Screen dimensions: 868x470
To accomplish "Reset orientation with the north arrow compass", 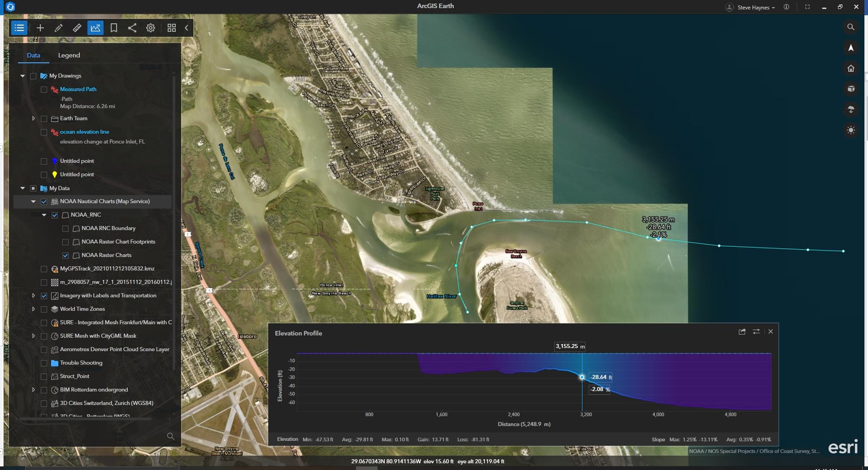I will pyautogui.click(x=851, y=48).
